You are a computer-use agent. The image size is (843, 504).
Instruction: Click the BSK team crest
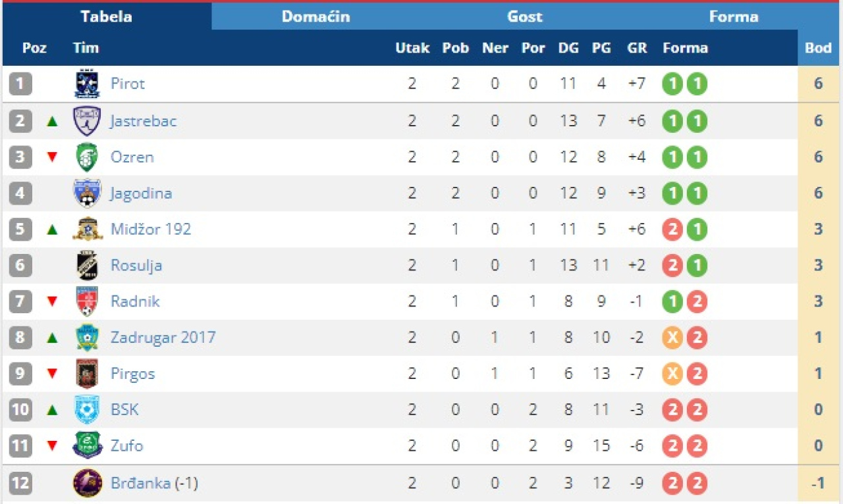click(x=87, y=410)
